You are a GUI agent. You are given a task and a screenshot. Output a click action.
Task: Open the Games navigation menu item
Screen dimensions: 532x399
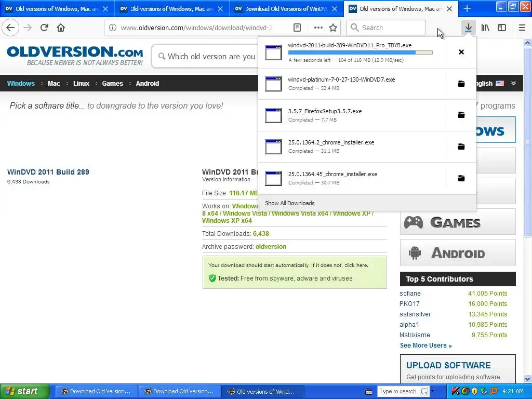pyautogui.click(x=112, y=84)
